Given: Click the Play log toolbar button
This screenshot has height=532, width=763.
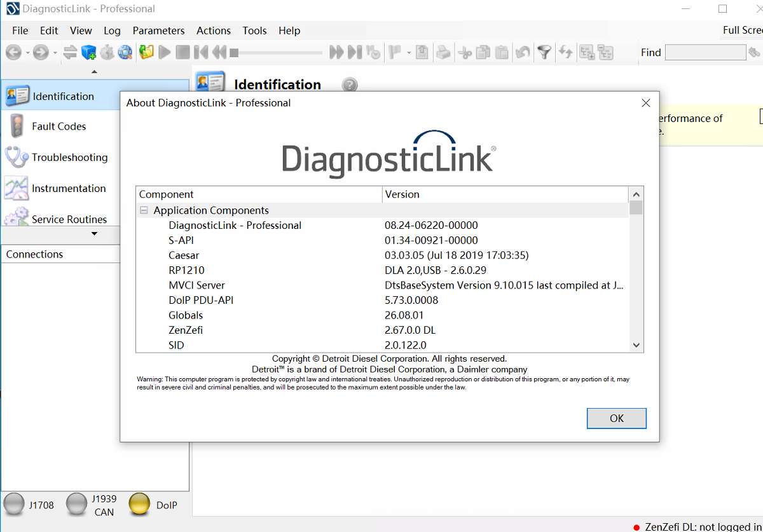Looking at the screenshot, I should (165, 52).
